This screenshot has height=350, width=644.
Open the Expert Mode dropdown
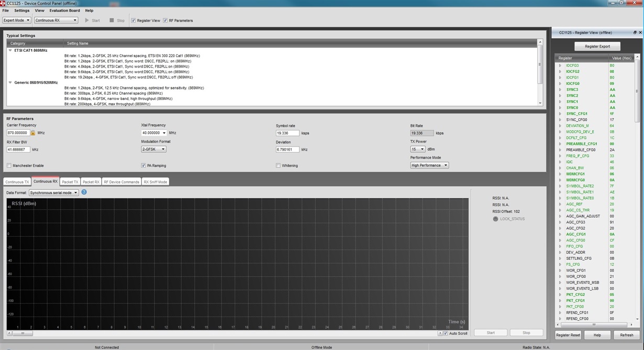pos(16,20)
